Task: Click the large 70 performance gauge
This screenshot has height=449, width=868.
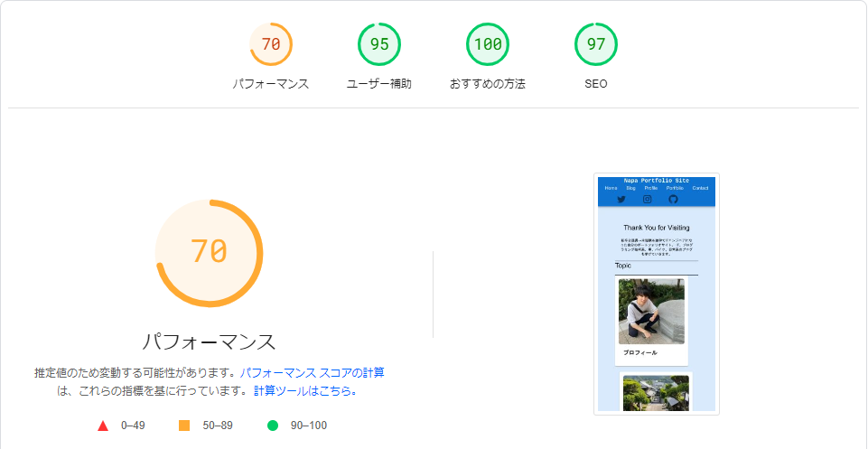Action: (x=209, y=253)
